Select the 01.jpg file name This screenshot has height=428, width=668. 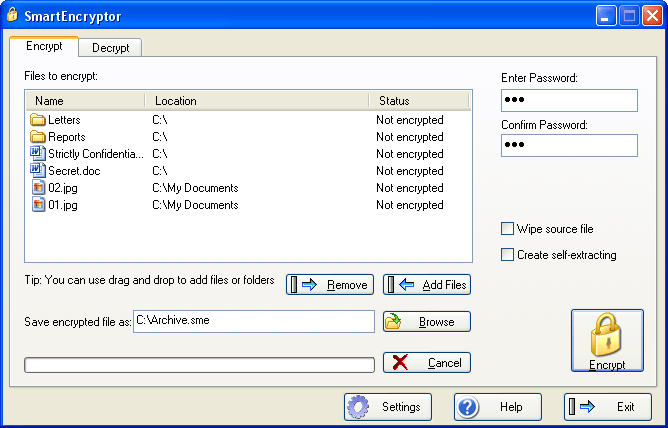click(x=63, y=205)
